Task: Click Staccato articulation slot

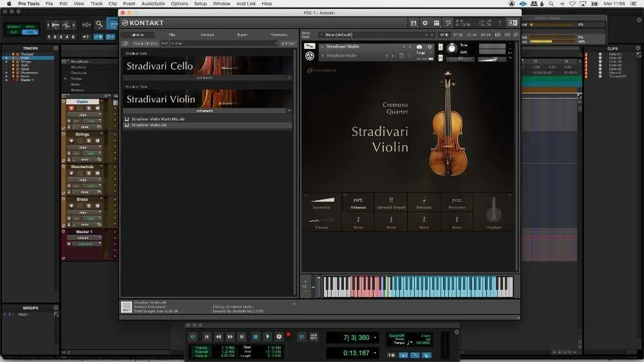Action: (424, 202)
